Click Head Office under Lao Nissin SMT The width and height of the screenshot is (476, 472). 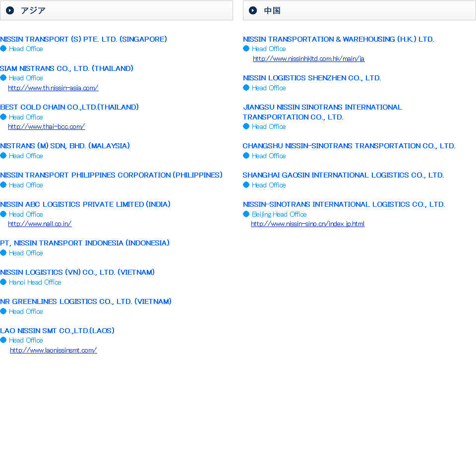[26, 340]
